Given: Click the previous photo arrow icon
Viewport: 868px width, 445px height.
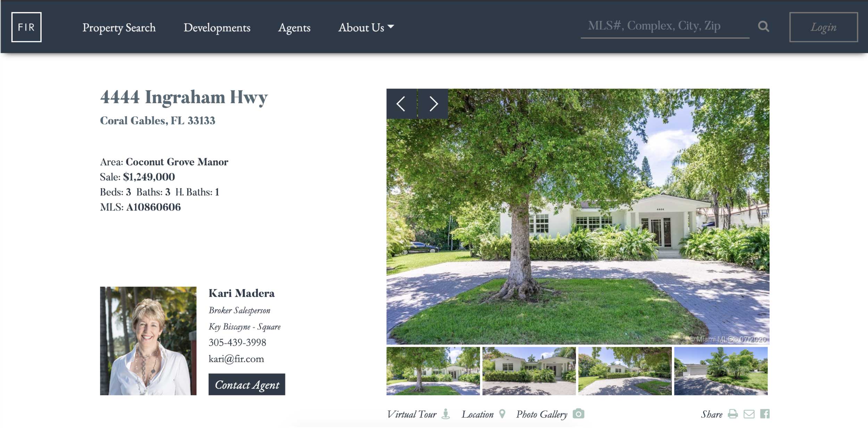Looking at the screenshot, I should click(x=401, y=103).
